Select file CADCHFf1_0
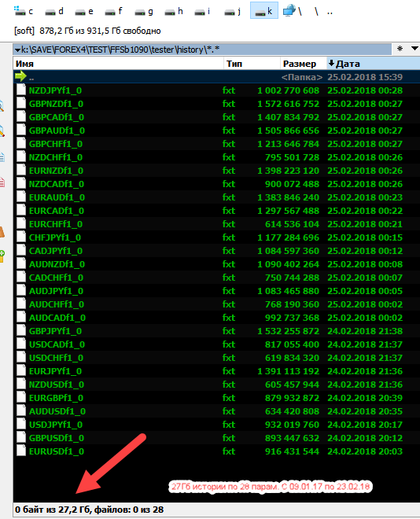 pyautogui.click(x=216, y=278)
